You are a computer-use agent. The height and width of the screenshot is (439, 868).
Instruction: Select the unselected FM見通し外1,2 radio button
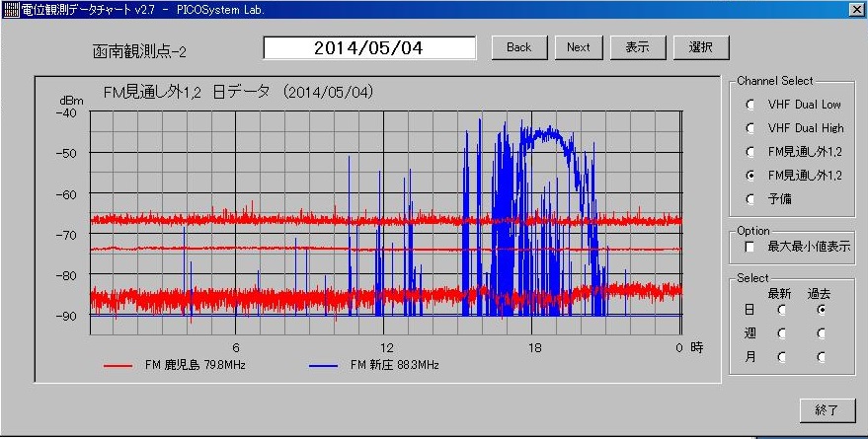coord(750,151)
